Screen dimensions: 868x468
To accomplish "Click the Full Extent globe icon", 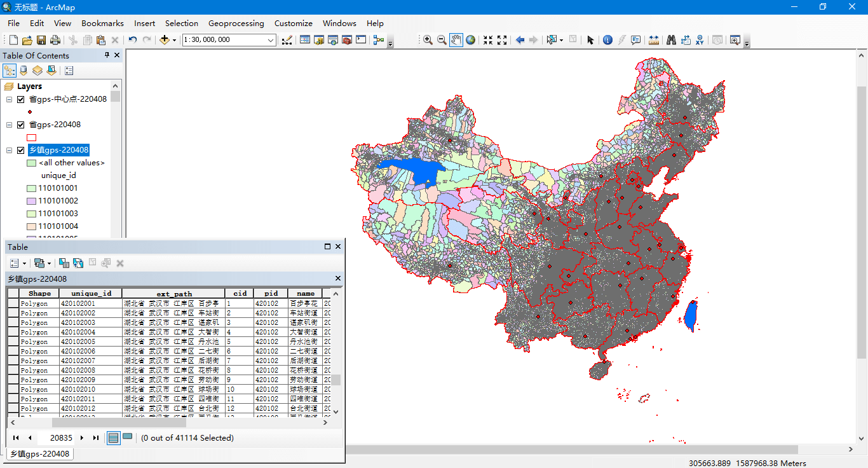I will [x=470, y=40].
